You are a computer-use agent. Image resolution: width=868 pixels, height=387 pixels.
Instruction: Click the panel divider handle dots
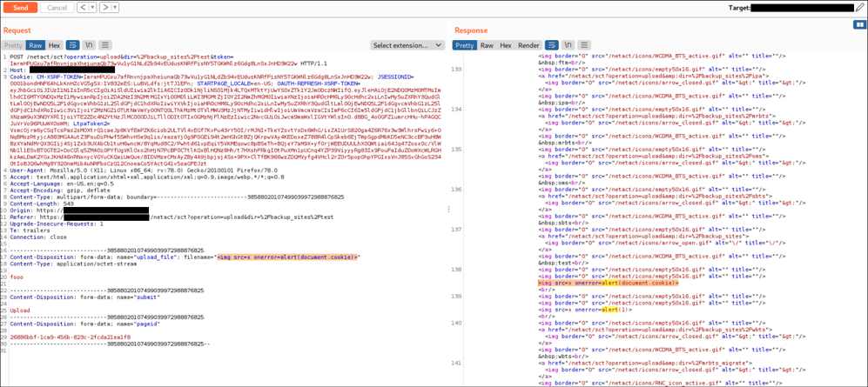click(x=449, y=210)
